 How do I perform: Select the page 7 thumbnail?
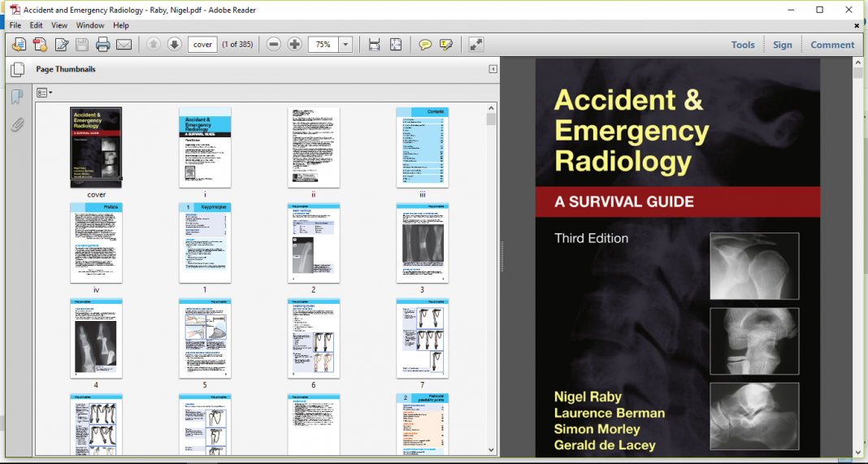point(423,338)
